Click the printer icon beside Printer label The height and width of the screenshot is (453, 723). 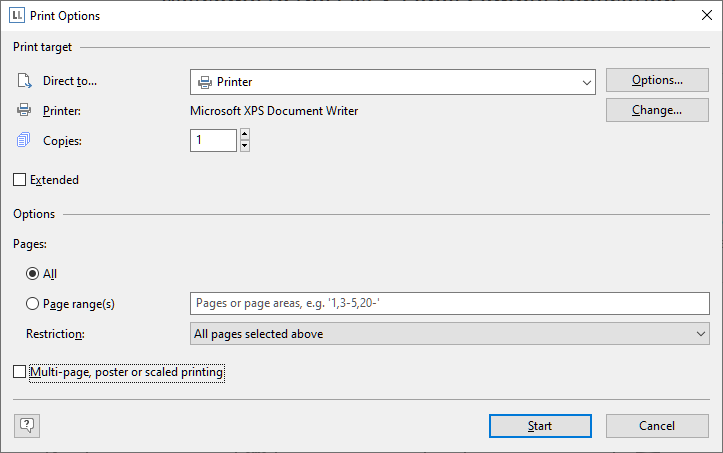[24, 110]
